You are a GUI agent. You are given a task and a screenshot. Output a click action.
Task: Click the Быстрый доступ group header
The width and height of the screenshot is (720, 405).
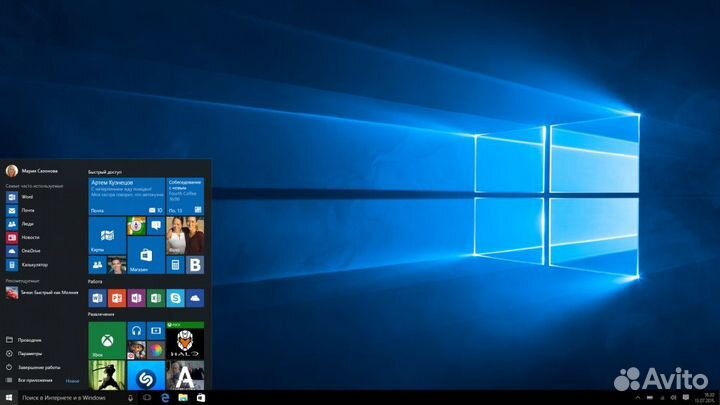(105, 172)
